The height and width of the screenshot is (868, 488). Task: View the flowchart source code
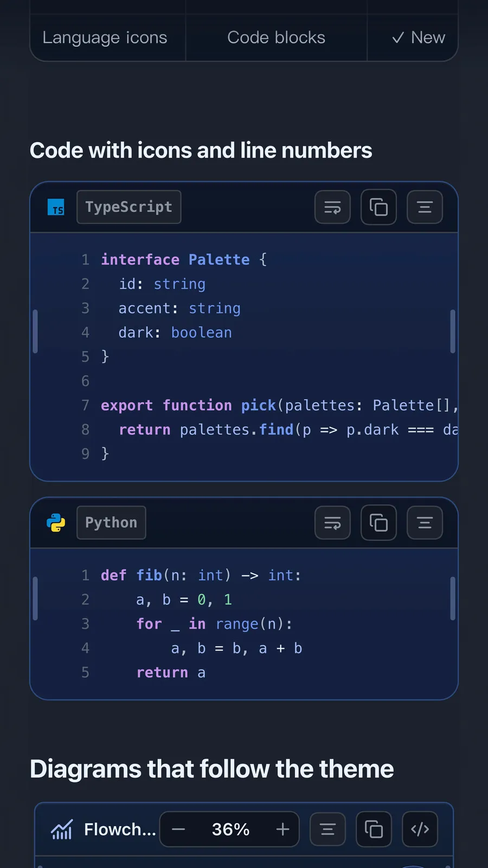(x=420, y=829)
